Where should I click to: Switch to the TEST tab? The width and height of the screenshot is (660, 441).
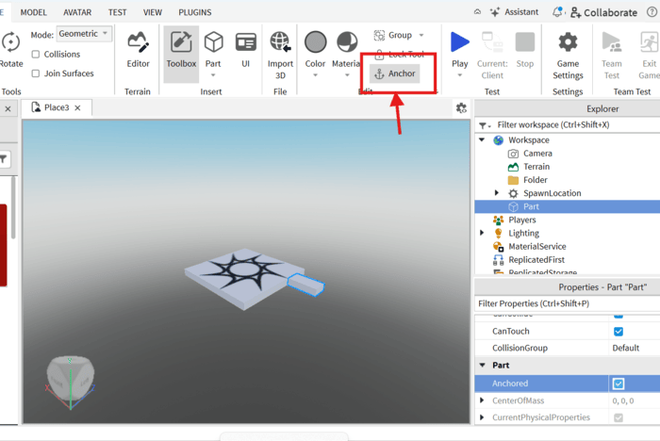coord(117,12)
